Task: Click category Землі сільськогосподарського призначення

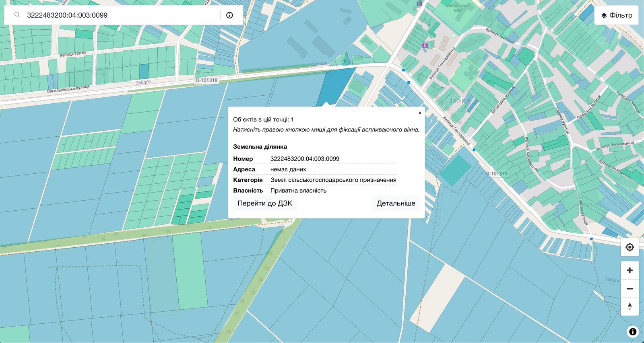Action: coord(333,180)
